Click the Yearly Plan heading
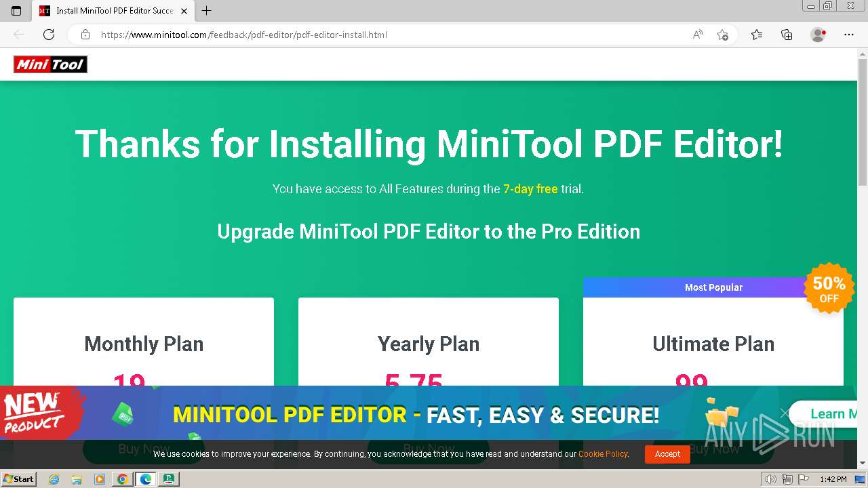The width and height of the screenshot is (868, 488). click(x=429, y=344)
